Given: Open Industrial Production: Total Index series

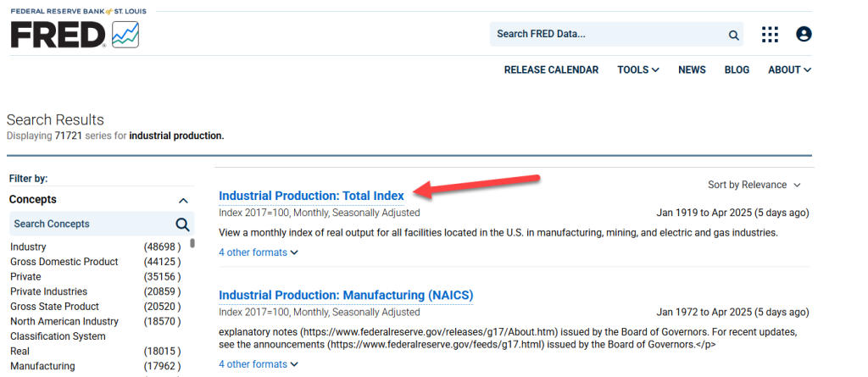Looking at the screenshot, I should pos(311,196).
